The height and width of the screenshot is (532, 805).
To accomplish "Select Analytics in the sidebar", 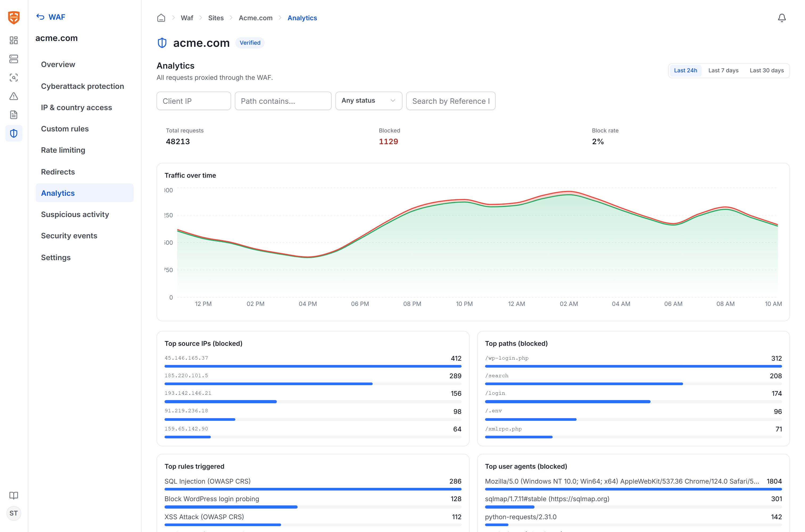I will point(85,193).
